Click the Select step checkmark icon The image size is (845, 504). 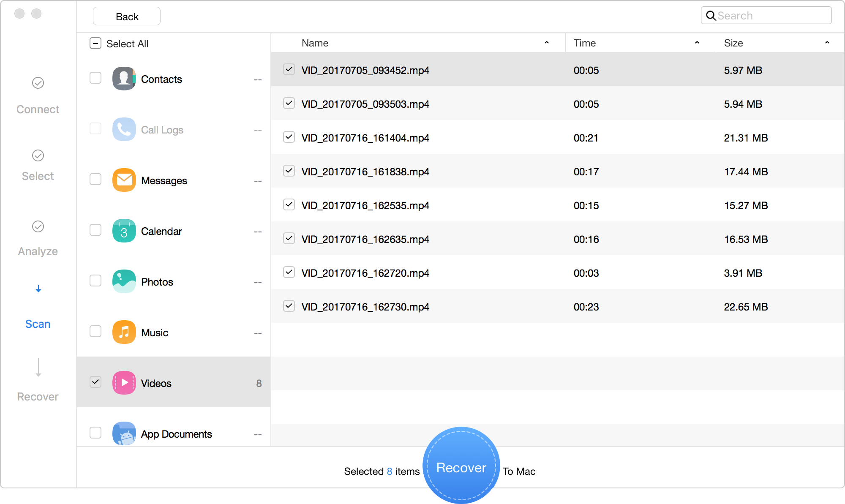[x=38, y=155]
